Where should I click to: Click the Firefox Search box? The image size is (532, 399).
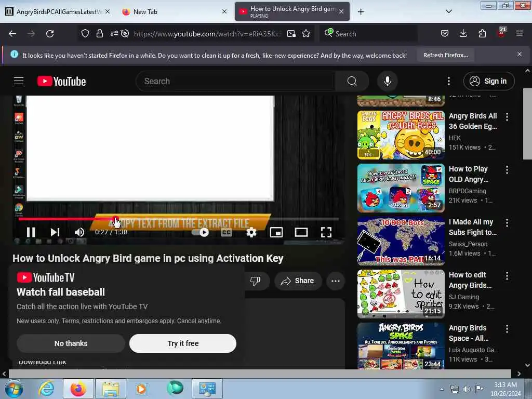click(368, 34)
